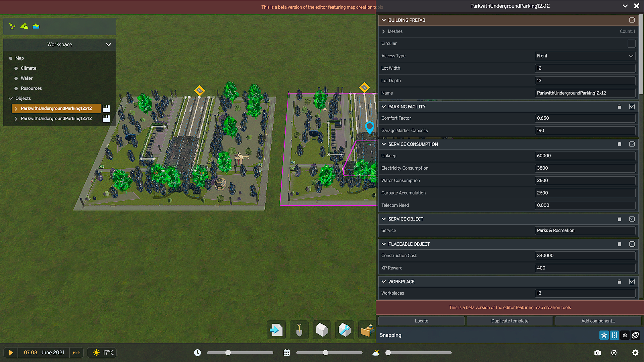This screenshot has width=644, height=362.
Task: Select the terrain hills tool icon
Action: click(24, 26)
